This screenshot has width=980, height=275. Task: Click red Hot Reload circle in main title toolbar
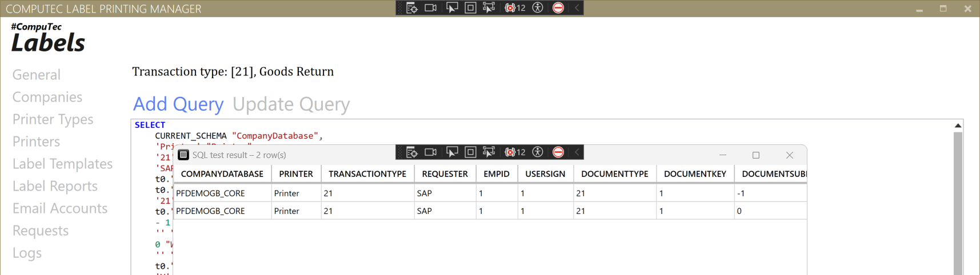click(558, 8)
